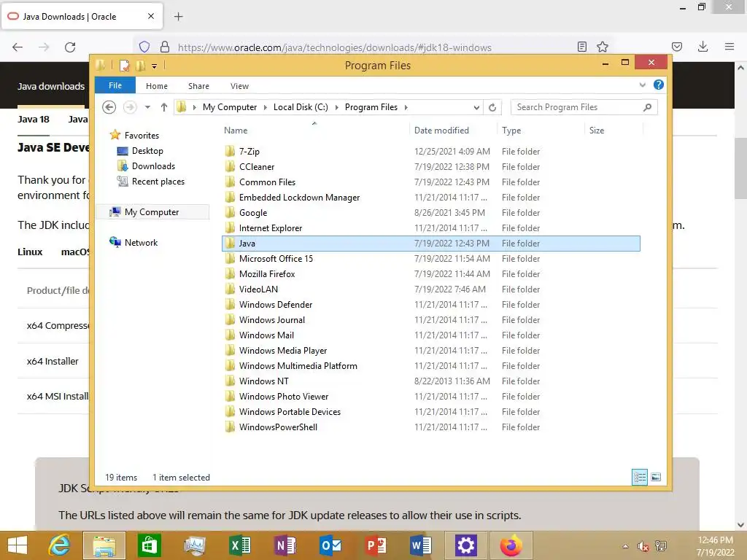
Task: Click the Explorer Back navigation arrow
Action: 109,107
